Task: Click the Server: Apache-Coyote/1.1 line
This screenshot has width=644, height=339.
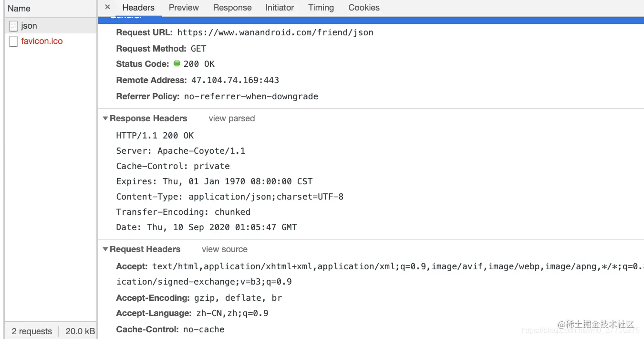Action: 181,151
